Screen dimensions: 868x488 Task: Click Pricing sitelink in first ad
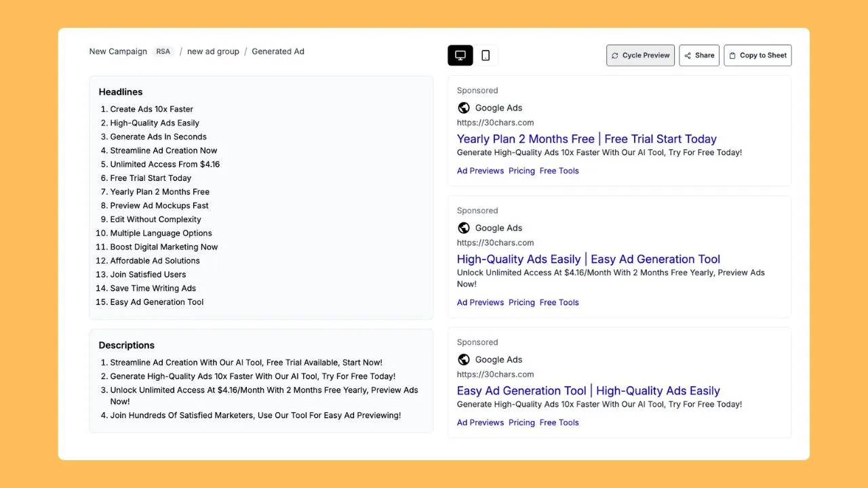521,171
